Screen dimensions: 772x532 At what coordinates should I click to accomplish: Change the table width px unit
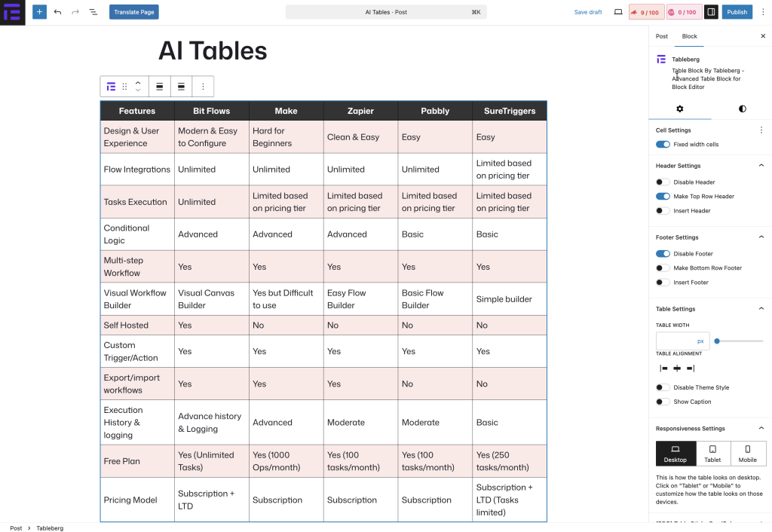(x=700, y=341)
